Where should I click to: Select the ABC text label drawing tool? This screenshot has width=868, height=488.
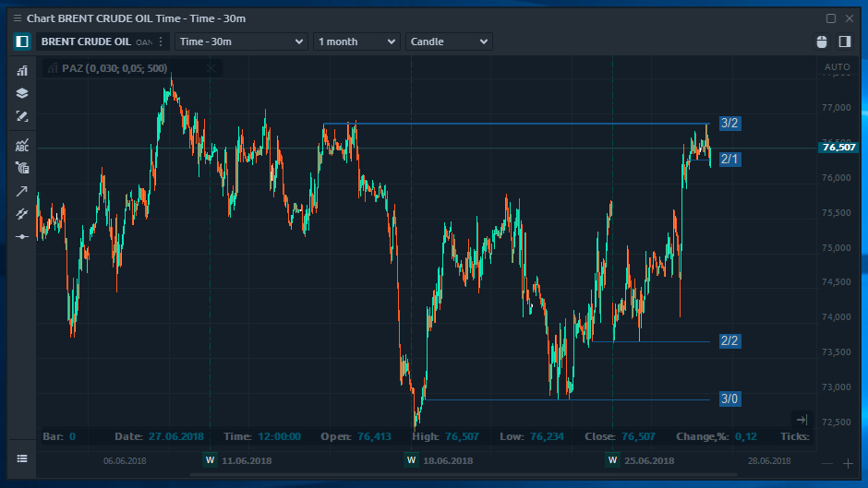pos(22,145)
